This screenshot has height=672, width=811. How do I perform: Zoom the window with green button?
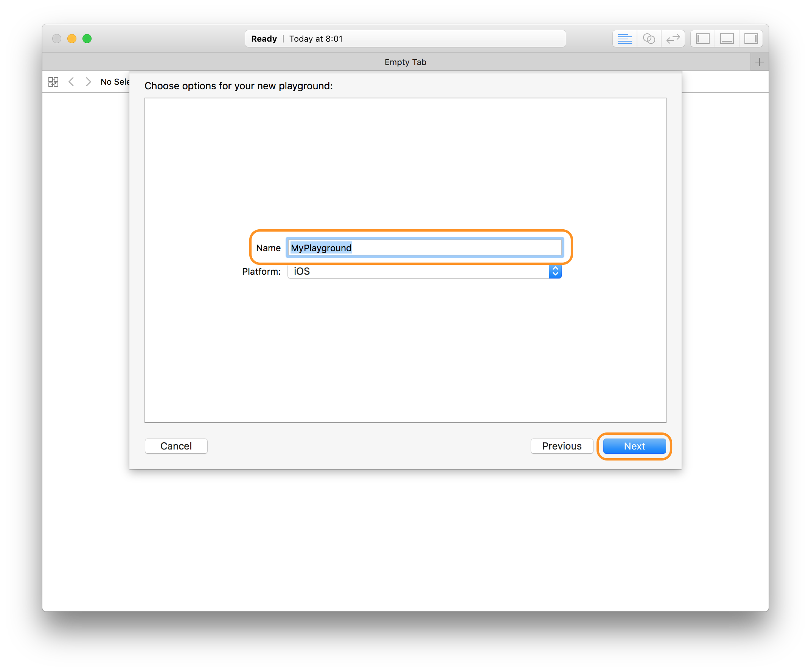coord(87,39)
